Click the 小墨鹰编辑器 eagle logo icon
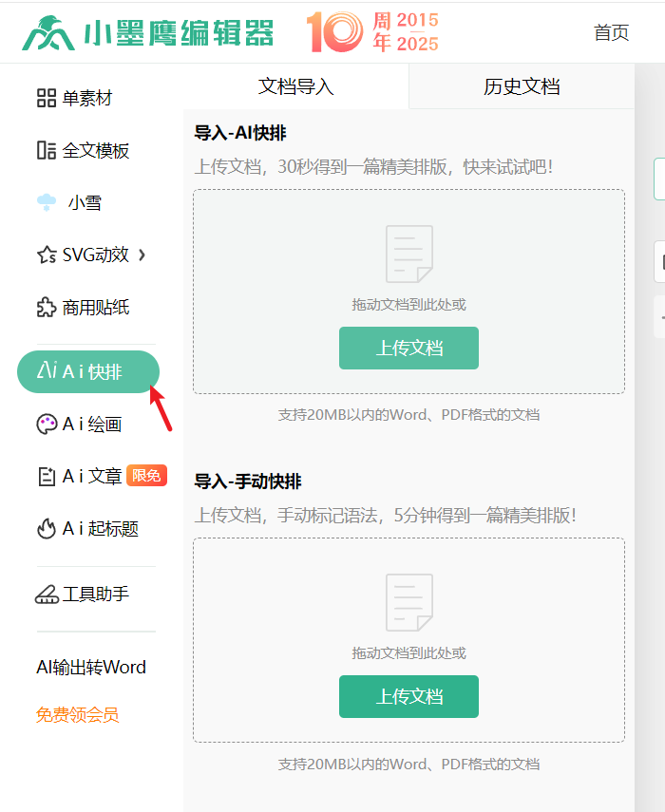This screenshot has height=812, width=665. [49, 33]
